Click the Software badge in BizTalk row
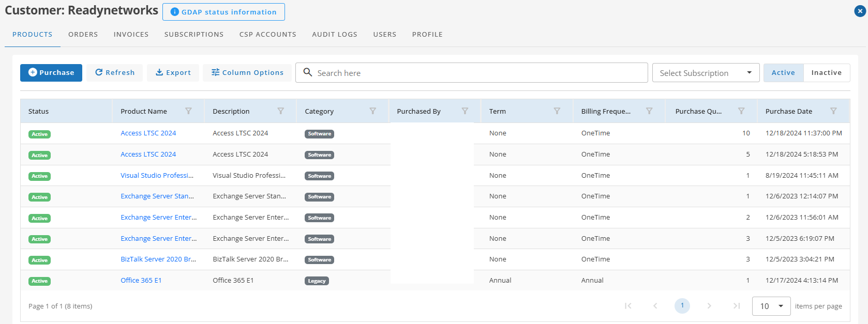The width and height of the screenshot is (868, 324). 319,260
